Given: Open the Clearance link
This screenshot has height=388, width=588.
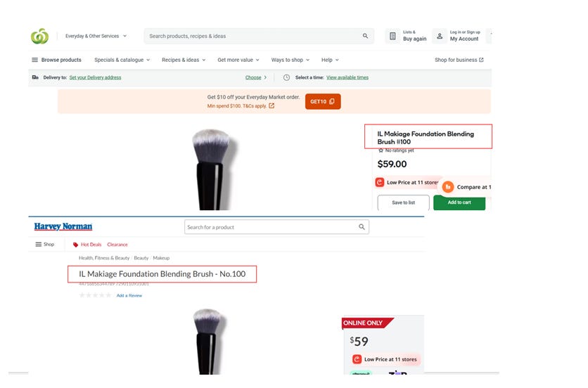Looking at the screenshot, I should tap(117, 245).
